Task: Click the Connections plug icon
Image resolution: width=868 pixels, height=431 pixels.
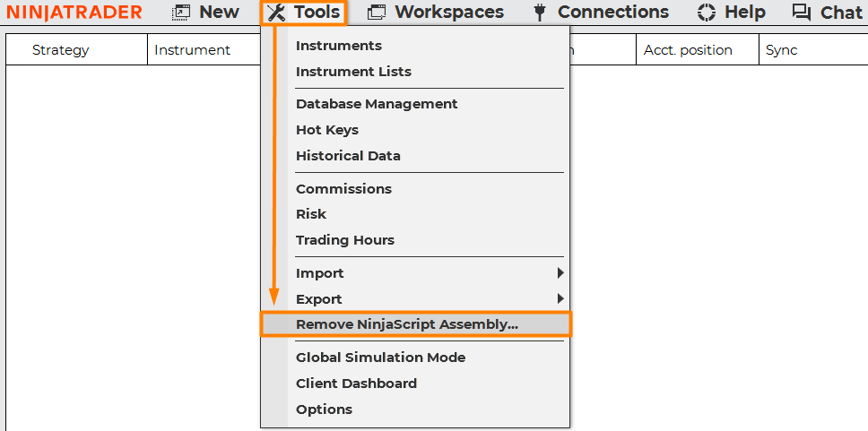Action: click(x=540, y=13)
